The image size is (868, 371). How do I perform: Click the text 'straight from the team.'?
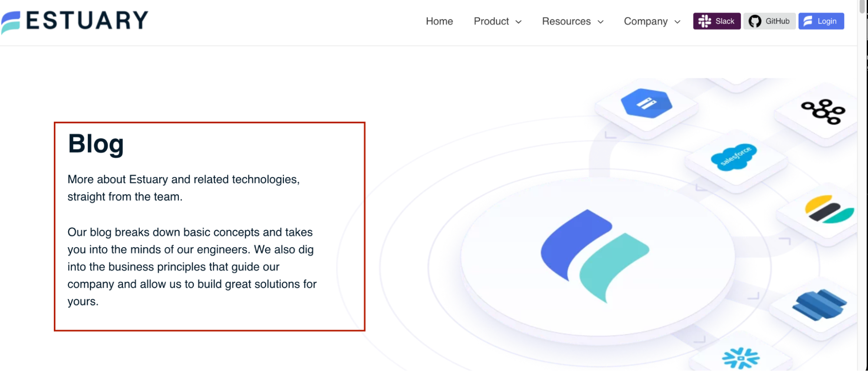(125, 197)
